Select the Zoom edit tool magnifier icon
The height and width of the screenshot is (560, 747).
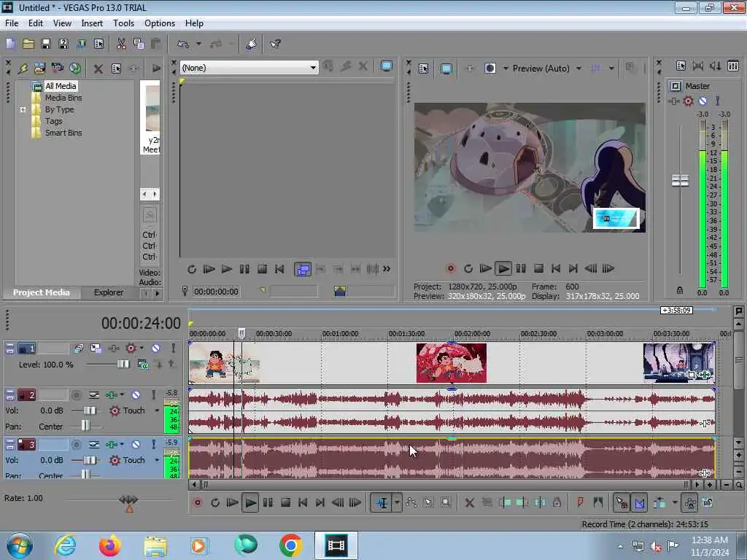pos(446,502)
